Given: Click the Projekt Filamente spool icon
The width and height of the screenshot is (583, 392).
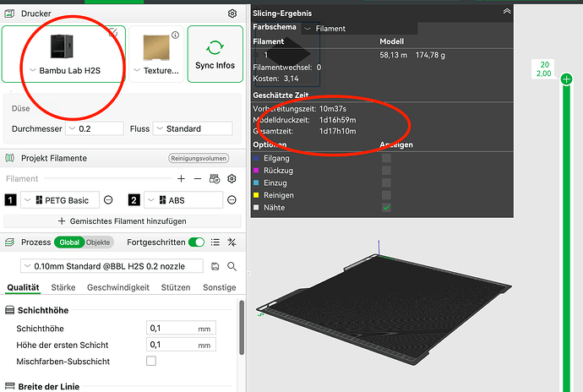Looking at the screenshot, I should click(x=10, y=158).
